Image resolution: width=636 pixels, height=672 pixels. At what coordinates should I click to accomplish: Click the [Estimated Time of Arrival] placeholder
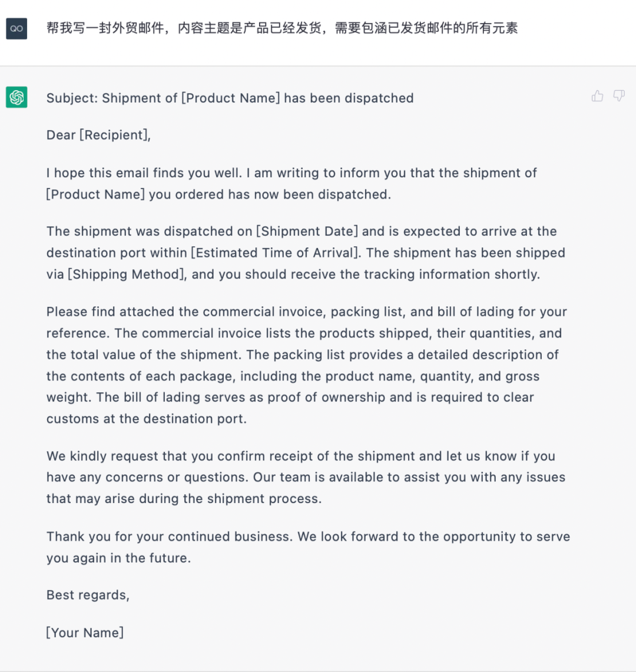click(274, 253)
